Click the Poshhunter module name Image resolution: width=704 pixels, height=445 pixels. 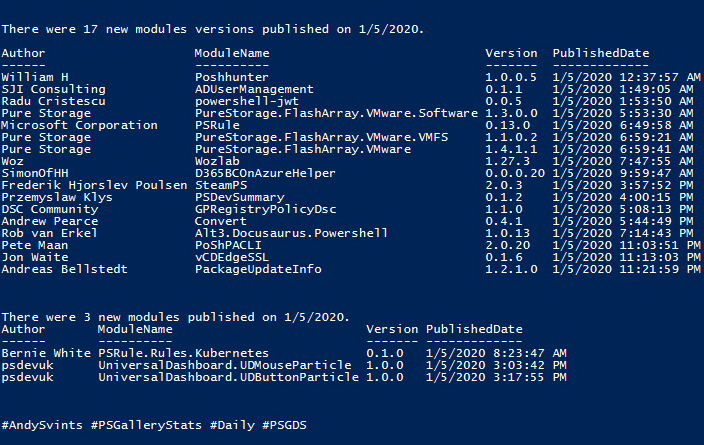point(232,77)
